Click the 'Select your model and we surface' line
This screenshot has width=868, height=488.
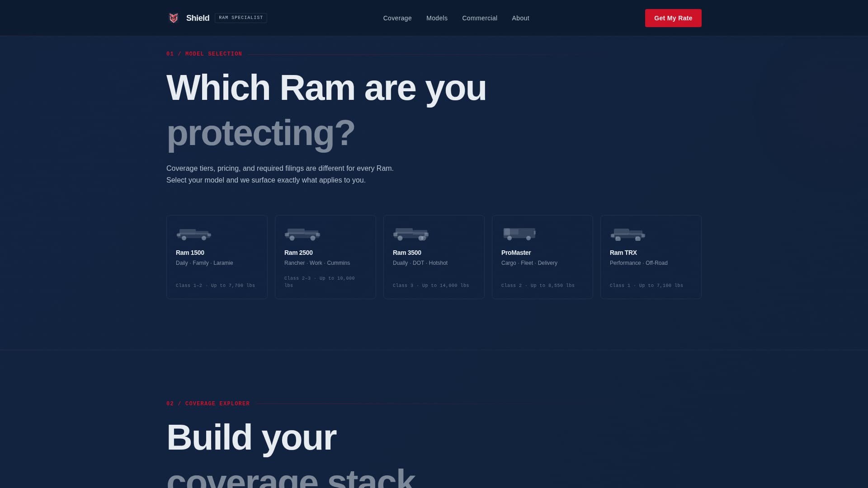[266, 180]
